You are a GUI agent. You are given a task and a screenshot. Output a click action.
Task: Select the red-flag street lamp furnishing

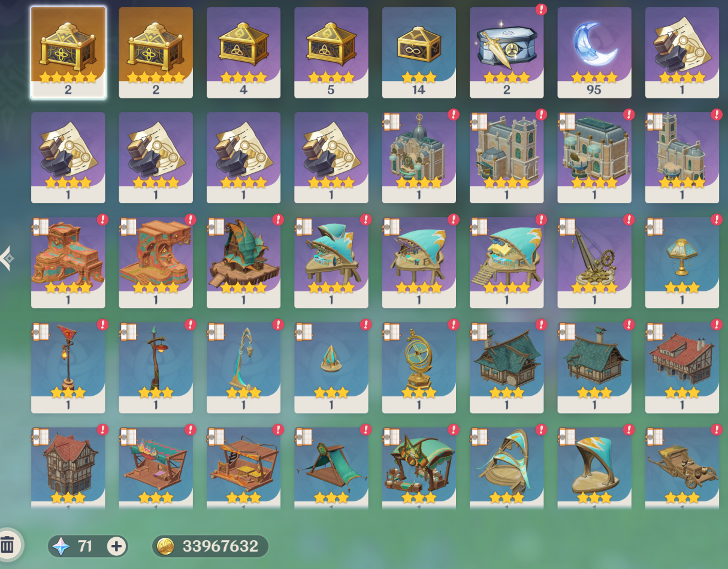pos(68,368)
